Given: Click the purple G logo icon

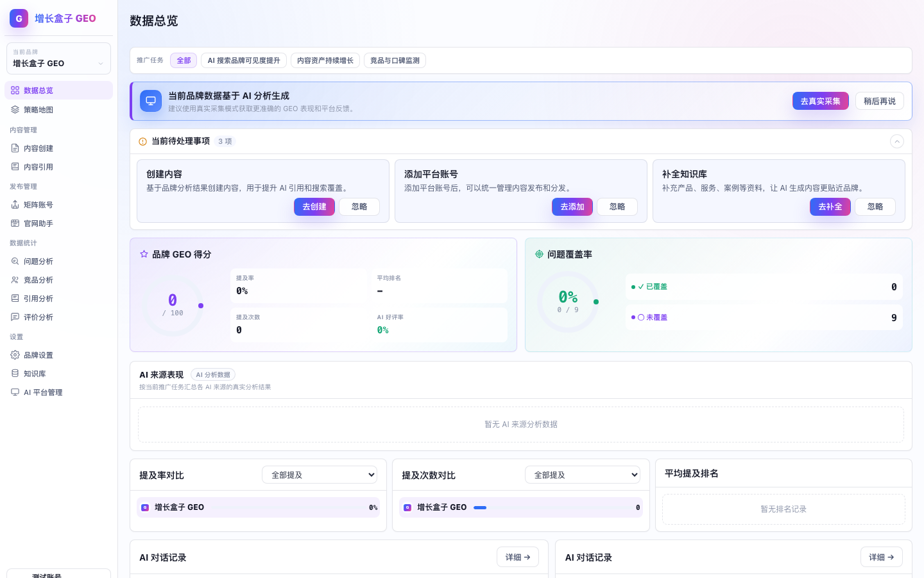Looking at the screenshot, I should [19, 18].
